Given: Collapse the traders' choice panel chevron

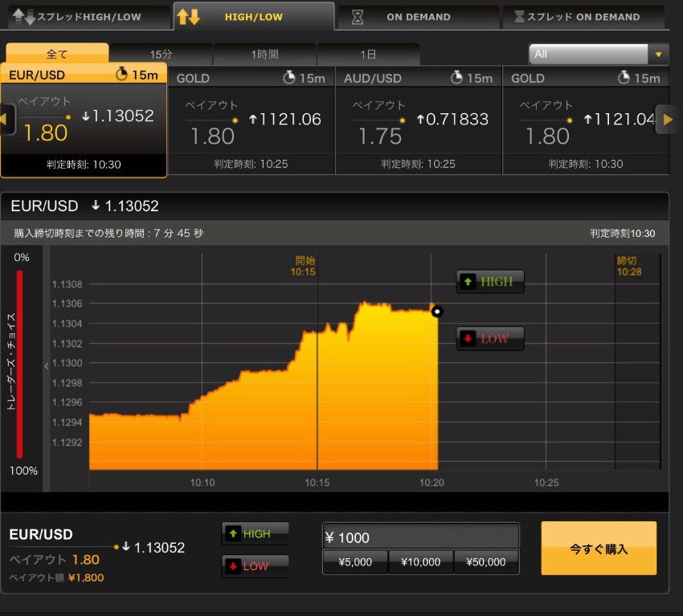Looking at the screenshot, I should (x=47, y=366).
